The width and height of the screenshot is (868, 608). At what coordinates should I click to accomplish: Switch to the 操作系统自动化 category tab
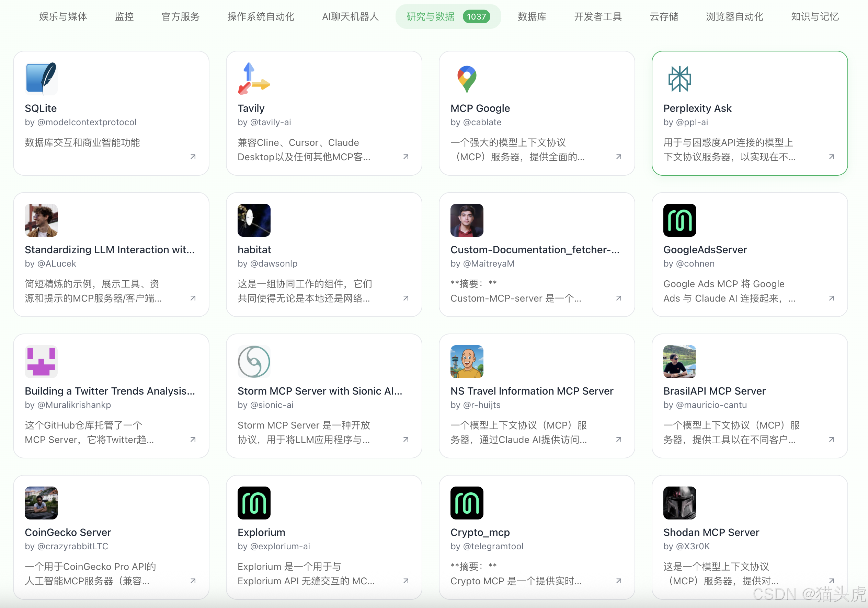tap(261, 16)
